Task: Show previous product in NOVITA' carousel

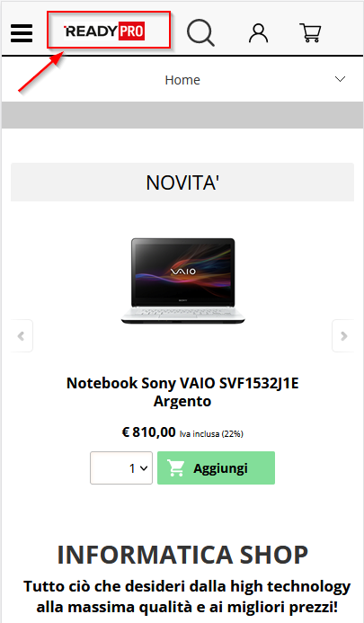Action: tap(22, 336)
